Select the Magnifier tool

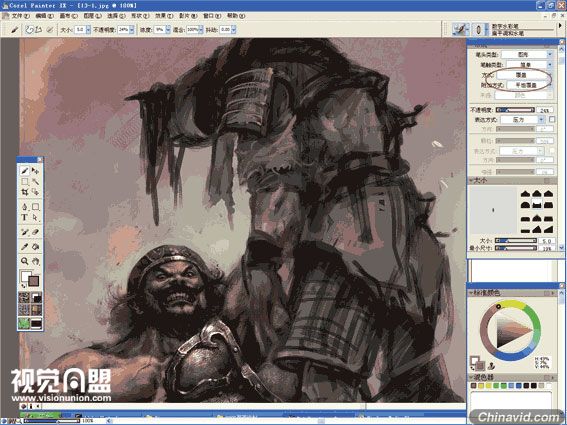pos(25,261)
